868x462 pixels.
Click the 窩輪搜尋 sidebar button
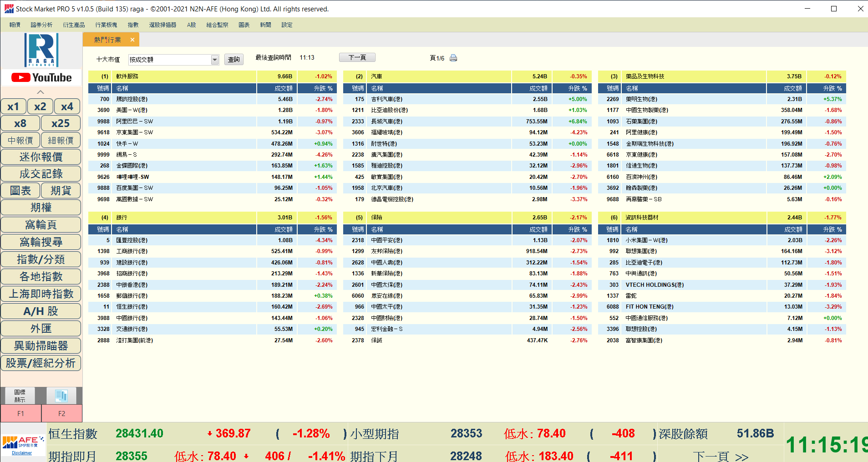pyautogui.click(x=41, y=242)
